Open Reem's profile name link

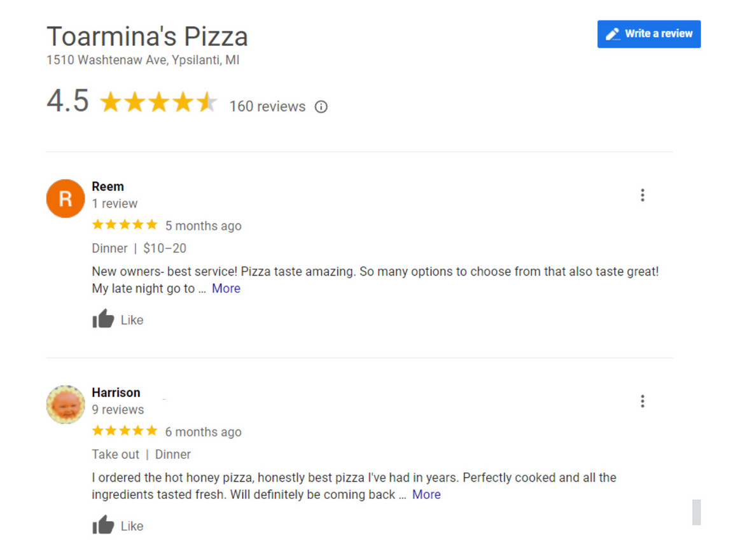click(108, 186)
